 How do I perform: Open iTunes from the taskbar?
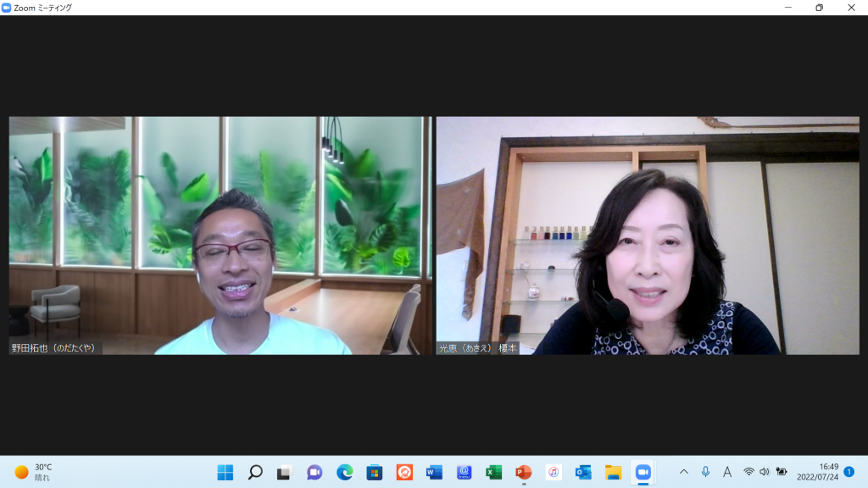click(x=554, y=472)
